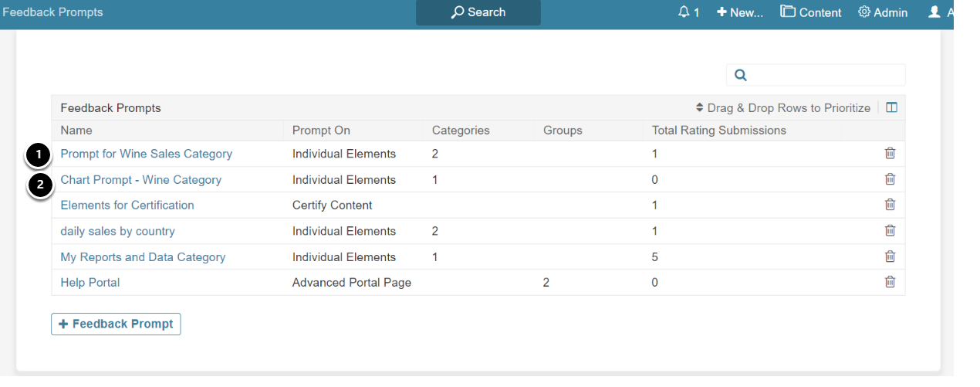
Task: Open the Help Portal prompt link
Action: [x=90, y=283]
